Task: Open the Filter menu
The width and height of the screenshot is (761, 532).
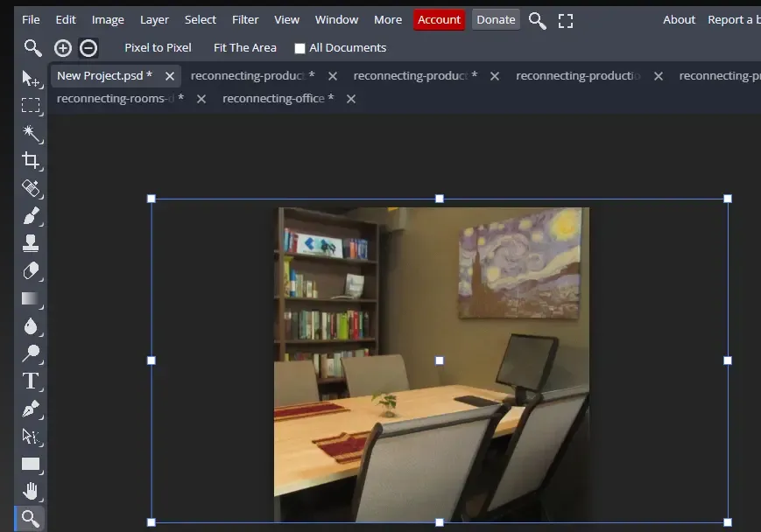Action: pyautogui.click(x=245, y=19)
